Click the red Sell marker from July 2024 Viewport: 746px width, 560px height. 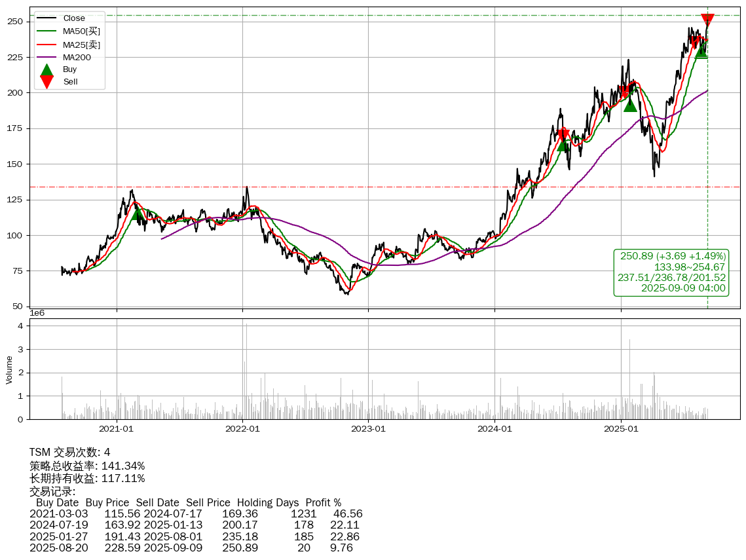tap(563, 135)
